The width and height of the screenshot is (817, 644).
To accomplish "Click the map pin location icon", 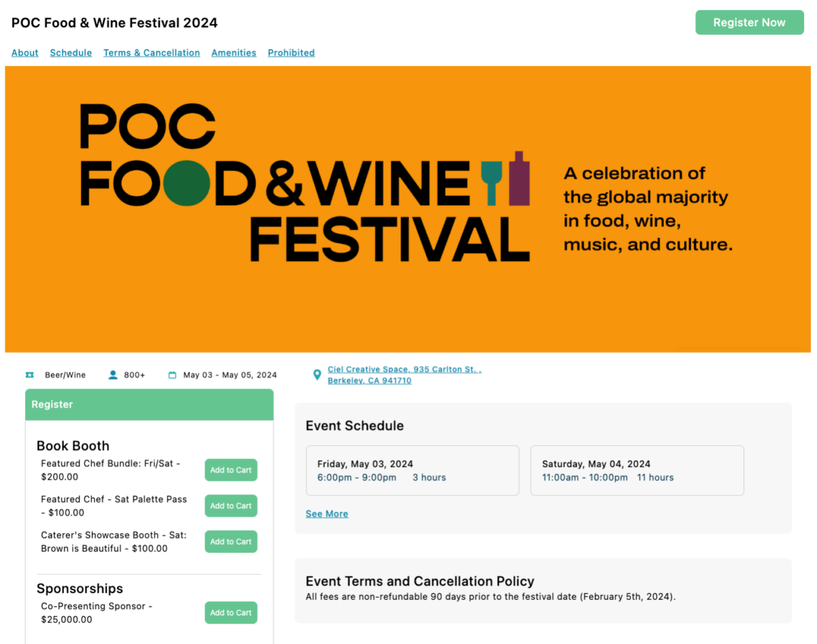I will click(317, 375).
